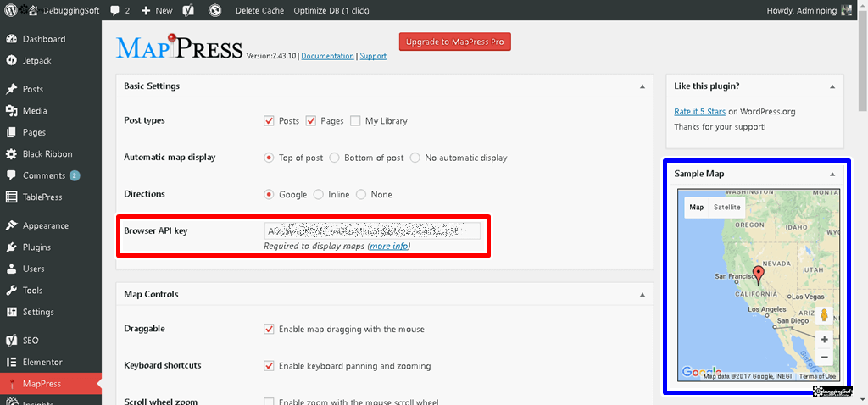The width and height of the screenshot is (868, 405).
Task: Click the Jetpack sidebar icon
Action: 11,61
